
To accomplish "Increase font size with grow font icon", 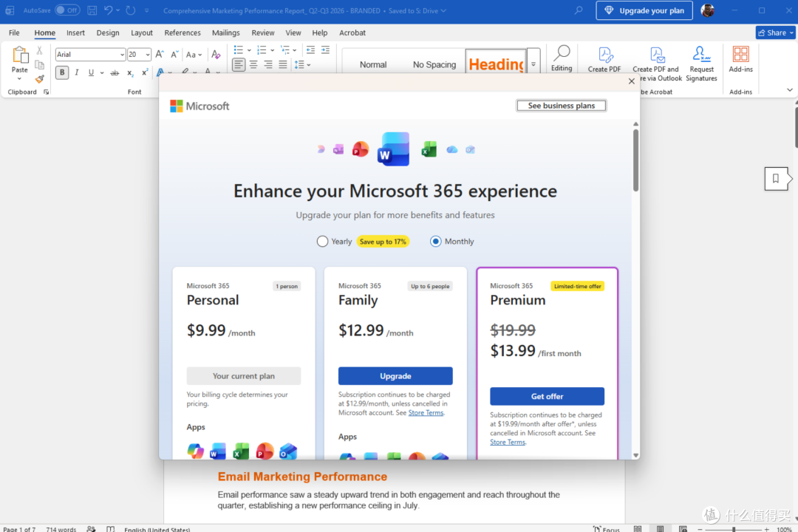I will coord(160,54).
